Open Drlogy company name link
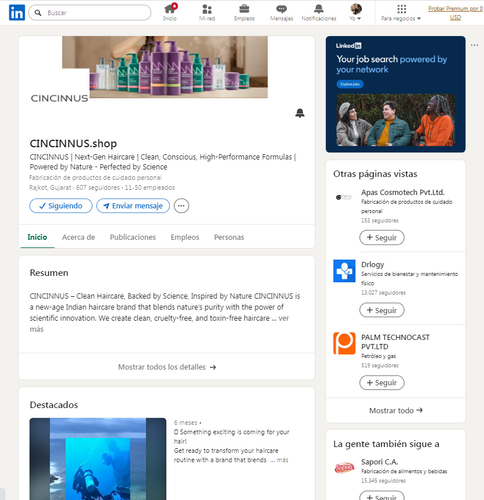The height and width of the screenshot is (500, 484). [373, 265]
